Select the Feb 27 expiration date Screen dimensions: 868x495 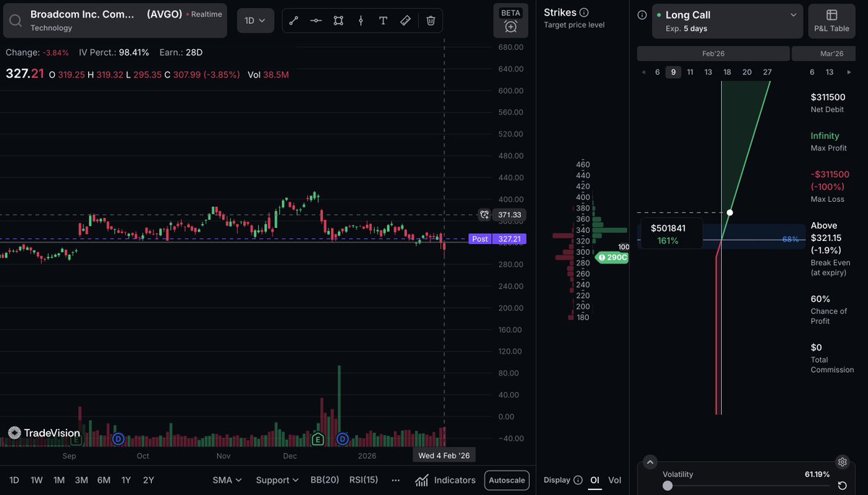coord(767,72)
